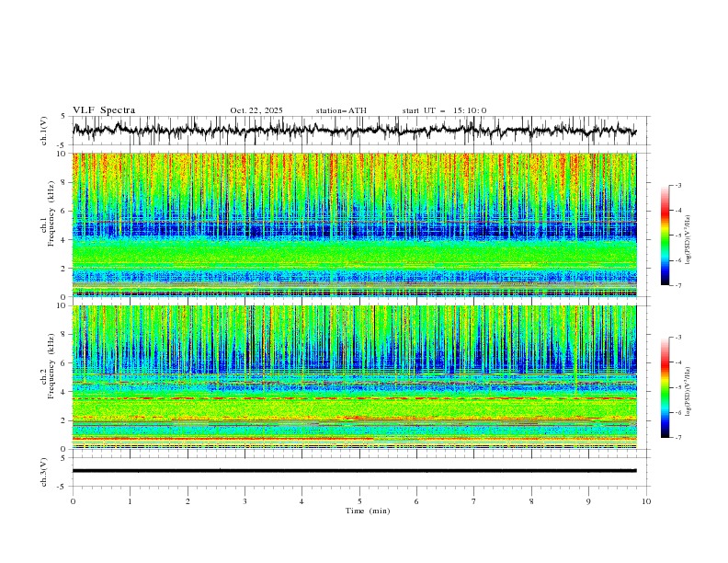Click the date 'Oct. 22, 2025'
This screenshot has height=563, width=728.
click(256, 110)
